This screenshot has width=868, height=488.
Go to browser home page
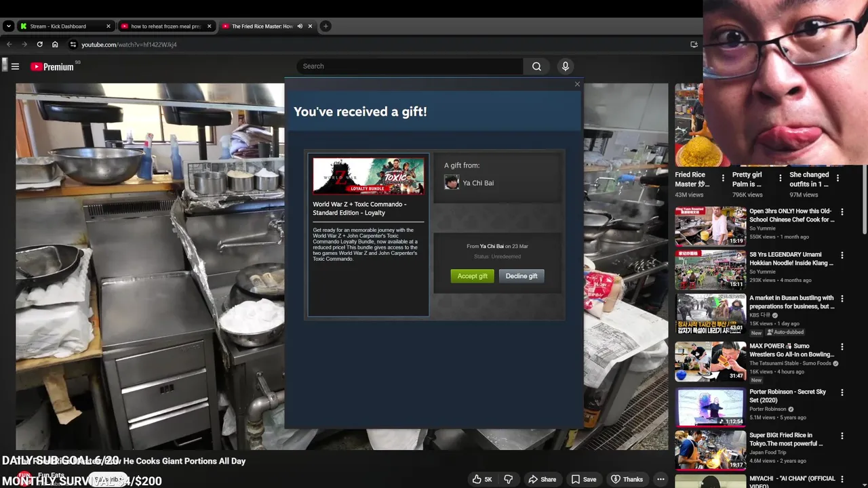pos(55,45)
